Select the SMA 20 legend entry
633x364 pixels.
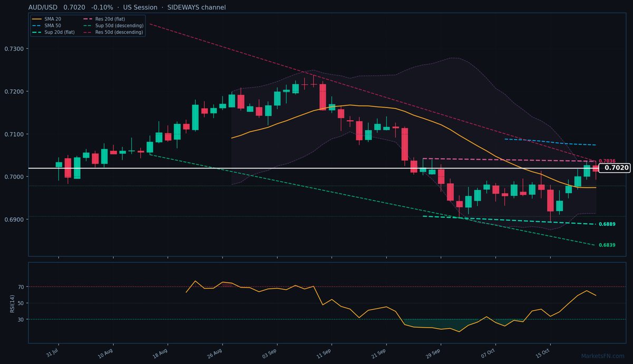tap(46, 19)
